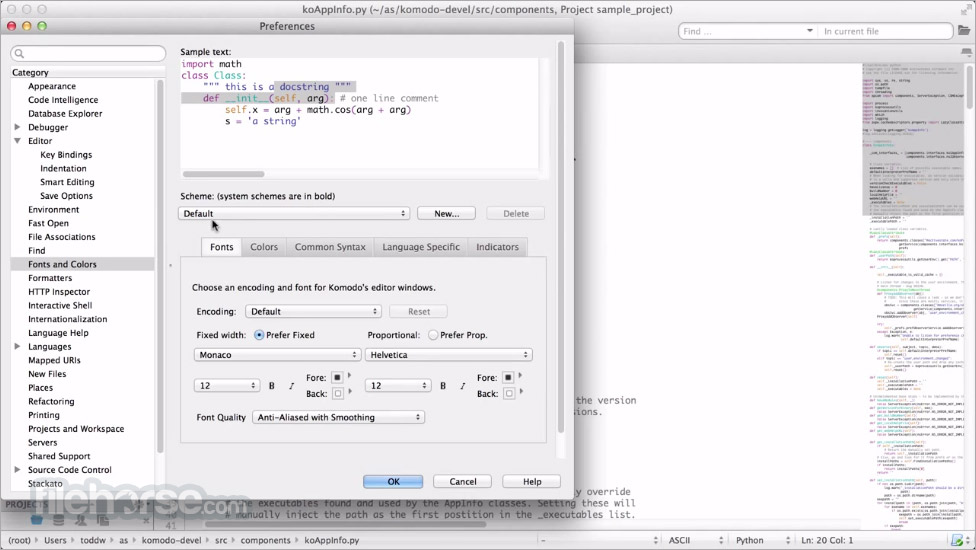Expand the Source Code Control category
Viewport: 976px width, 550px height.
[x=17, y=470]
